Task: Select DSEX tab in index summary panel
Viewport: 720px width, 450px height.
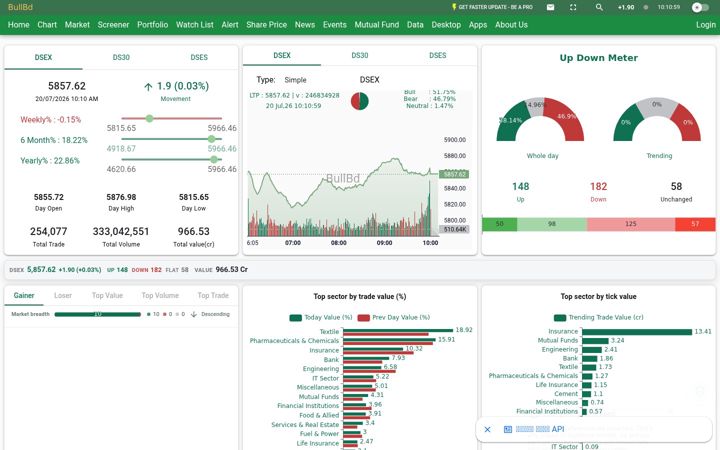Action: (43, 57)
